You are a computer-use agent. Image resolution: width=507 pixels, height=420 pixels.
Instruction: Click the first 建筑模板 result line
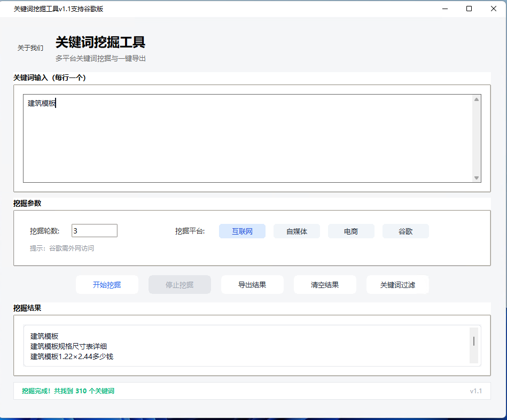pyautogui.click(x=44, y=336)
